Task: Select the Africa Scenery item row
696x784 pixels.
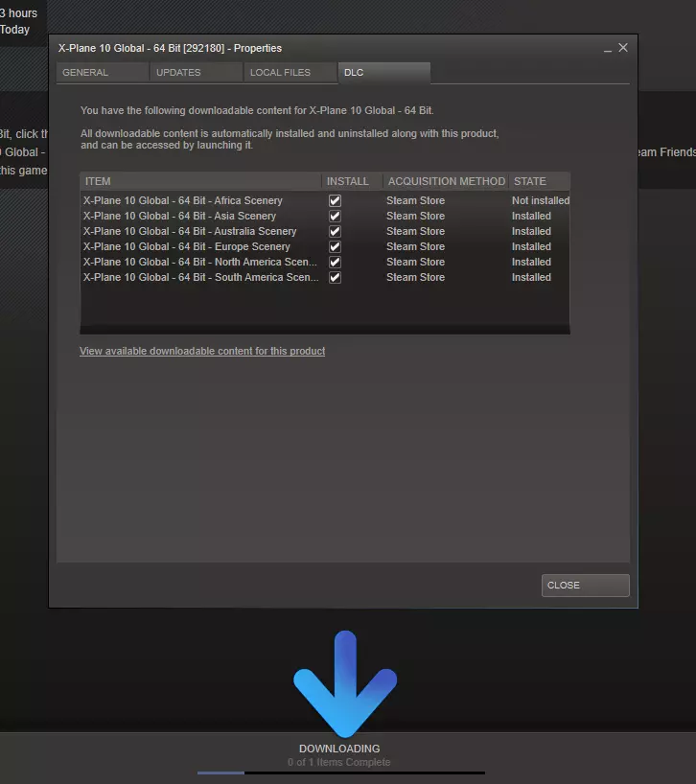Action: [x=325, y=200]
